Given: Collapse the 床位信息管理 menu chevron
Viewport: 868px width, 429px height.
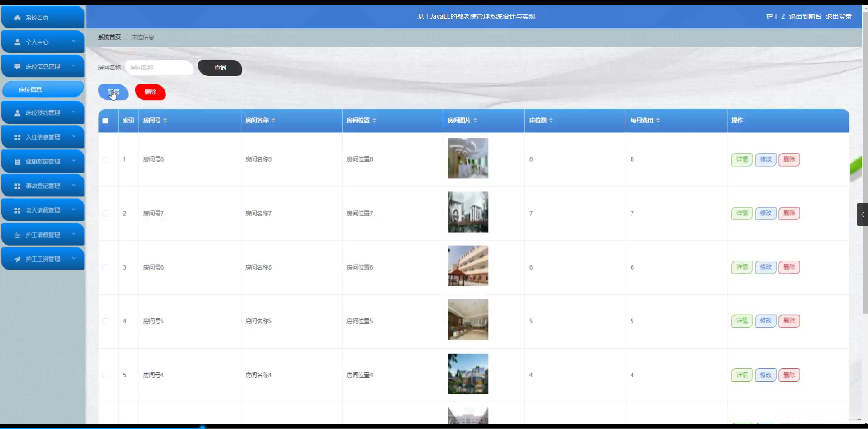Looking at the screenshot, I should tap(74, 66).
